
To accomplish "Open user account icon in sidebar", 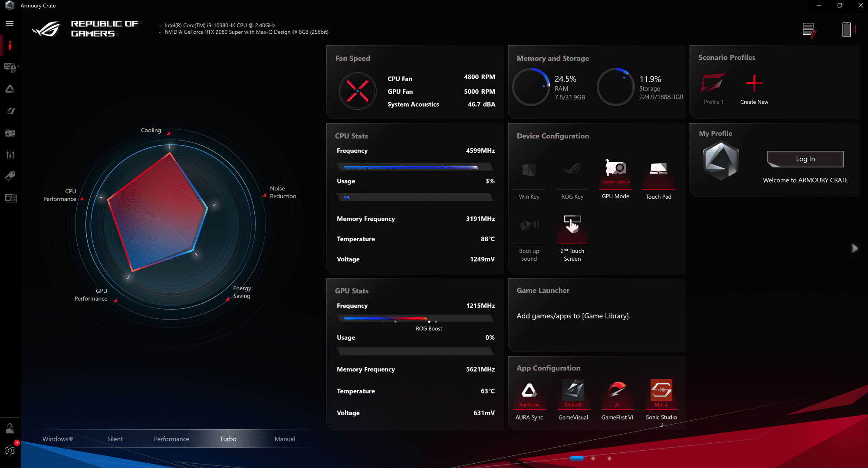I will pos(10,429).
